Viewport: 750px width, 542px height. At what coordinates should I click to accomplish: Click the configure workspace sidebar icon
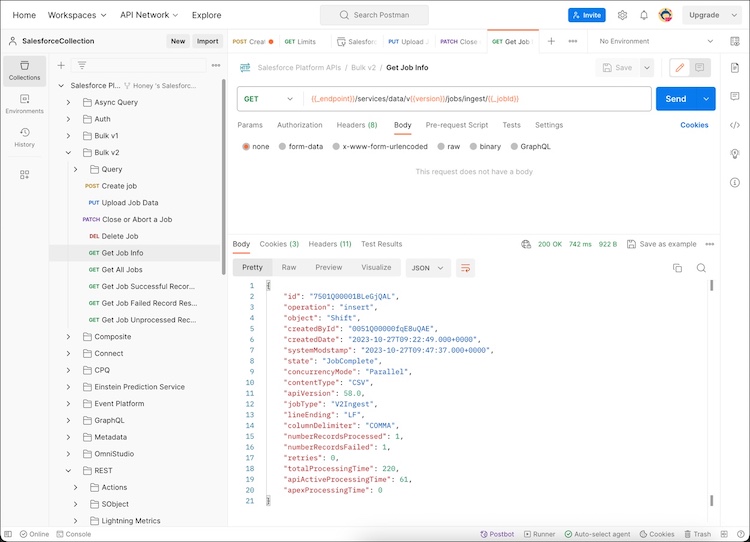tap(24, 175)
